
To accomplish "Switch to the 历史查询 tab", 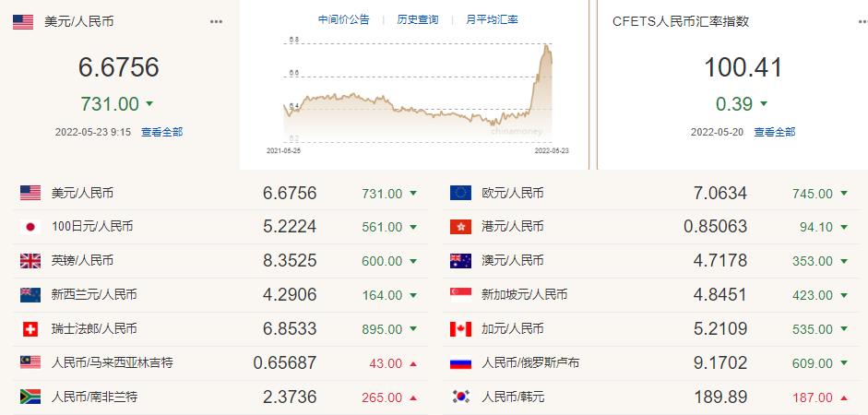I will point(417,19).
